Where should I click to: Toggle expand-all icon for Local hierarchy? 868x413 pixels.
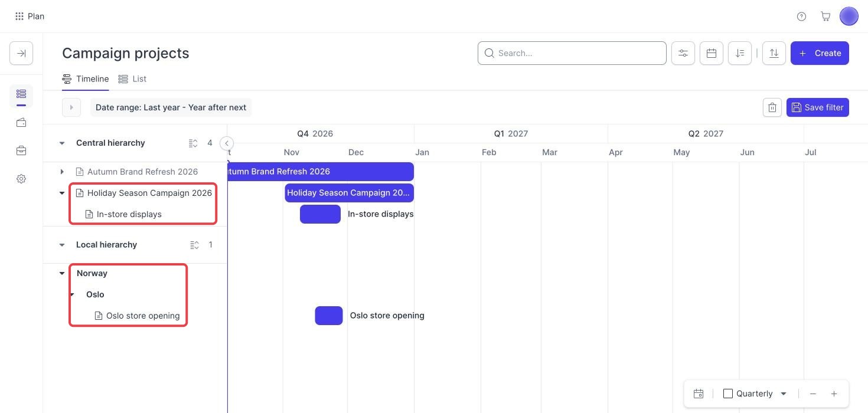pyautogui.click(x=194, y=245)
